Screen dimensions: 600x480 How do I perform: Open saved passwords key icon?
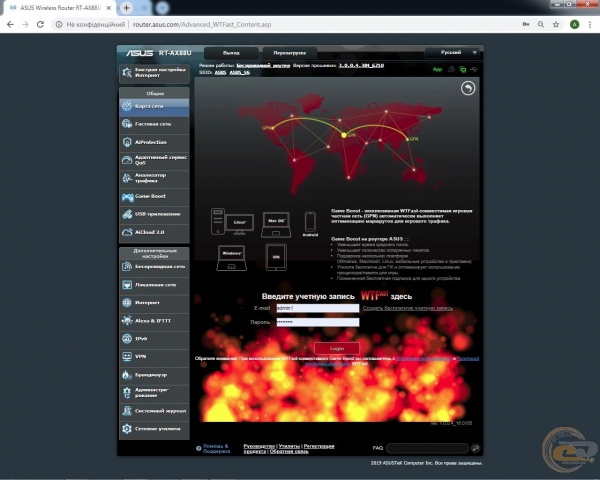(526, 24)
